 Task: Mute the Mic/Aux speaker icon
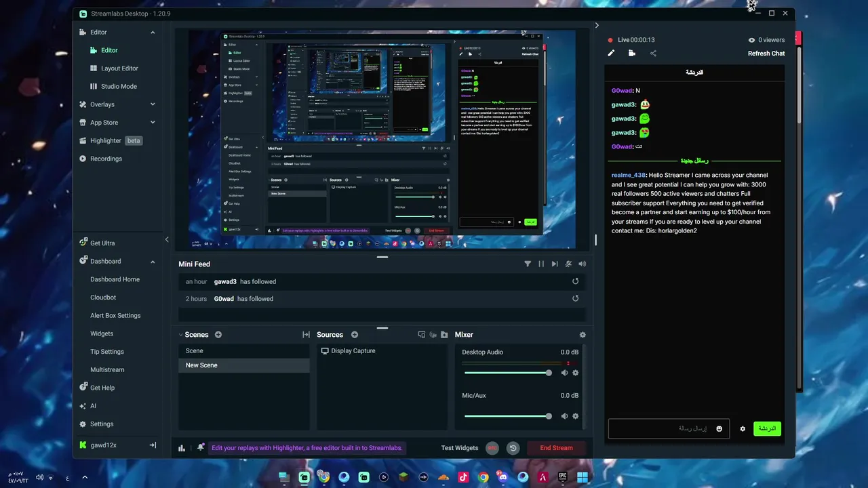click(564, 416)
